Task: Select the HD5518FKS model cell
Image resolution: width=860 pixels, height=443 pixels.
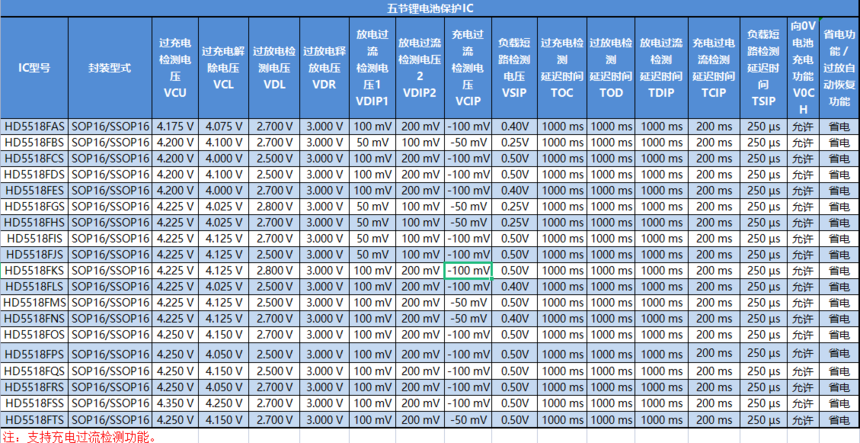Action: click(x=35, y=270)
